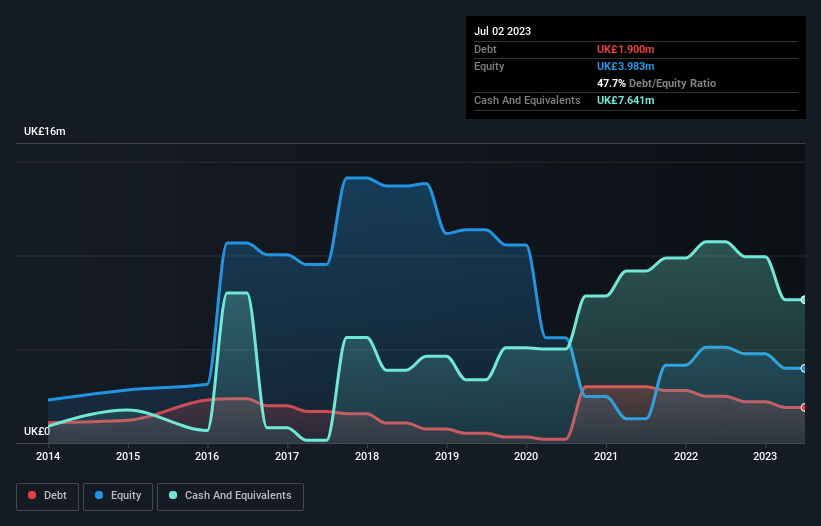
Task: Select the 2015 x-axis label
Action: tap(128, 456)
